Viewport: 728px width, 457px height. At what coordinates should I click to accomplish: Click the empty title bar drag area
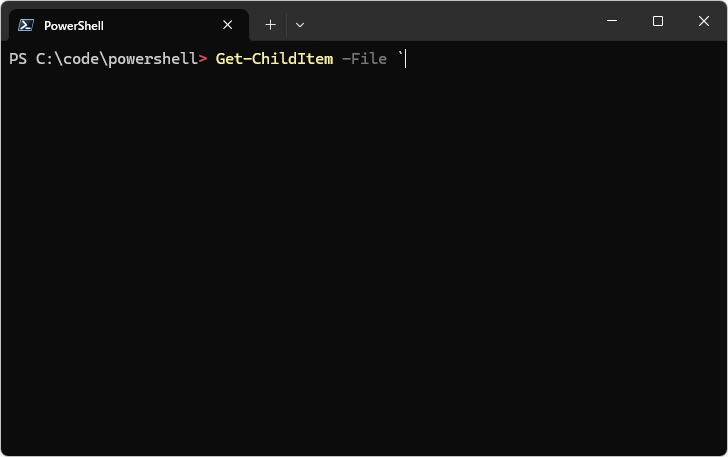tap(450, 21)
